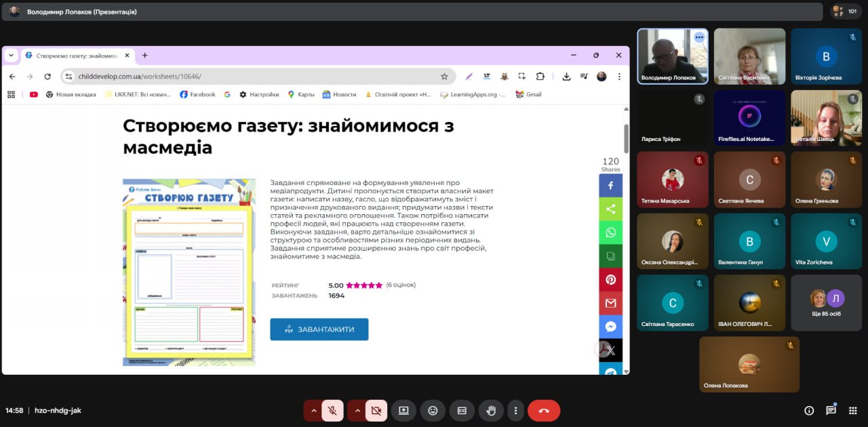Open the Facebook bookmark in bookmarks bar

click(197, 94)
